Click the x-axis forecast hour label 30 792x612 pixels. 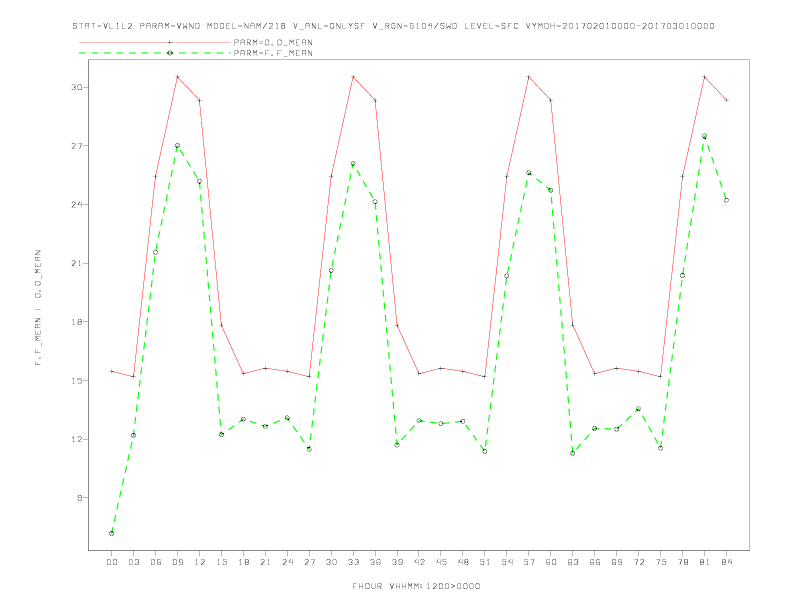click(x=331, y=562)
